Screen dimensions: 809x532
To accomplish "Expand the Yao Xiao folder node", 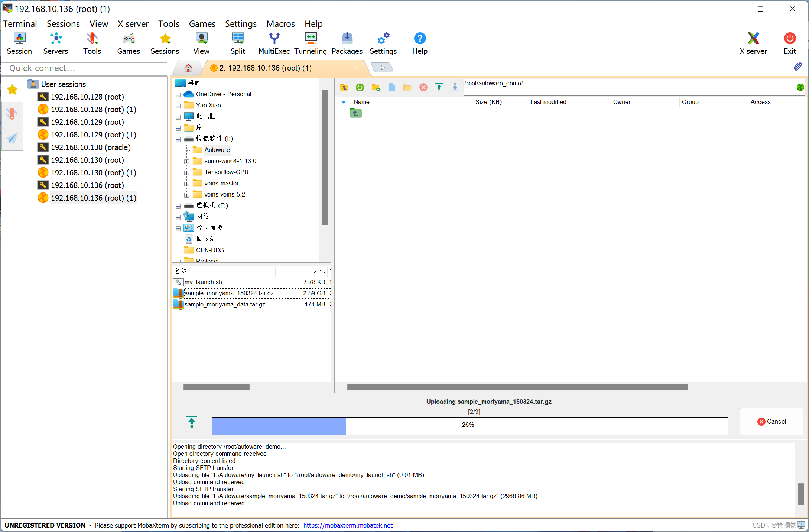I will pos(178,106).
